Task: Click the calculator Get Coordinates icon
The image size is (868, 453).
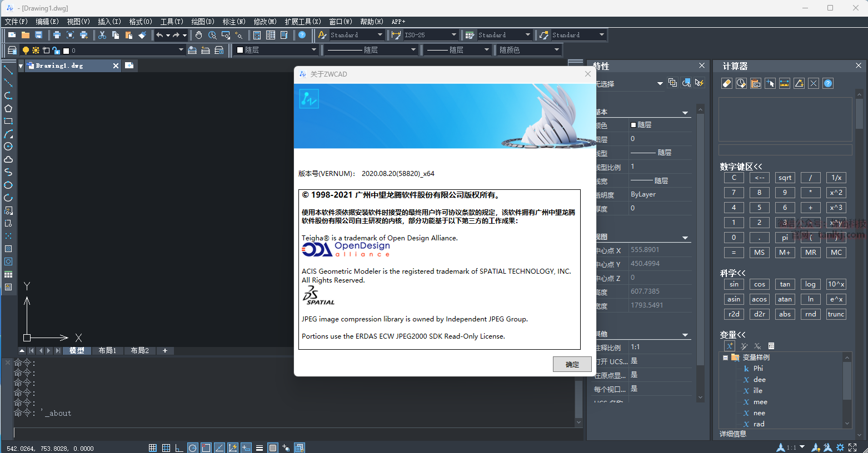Action: click(x=770, y=83)
